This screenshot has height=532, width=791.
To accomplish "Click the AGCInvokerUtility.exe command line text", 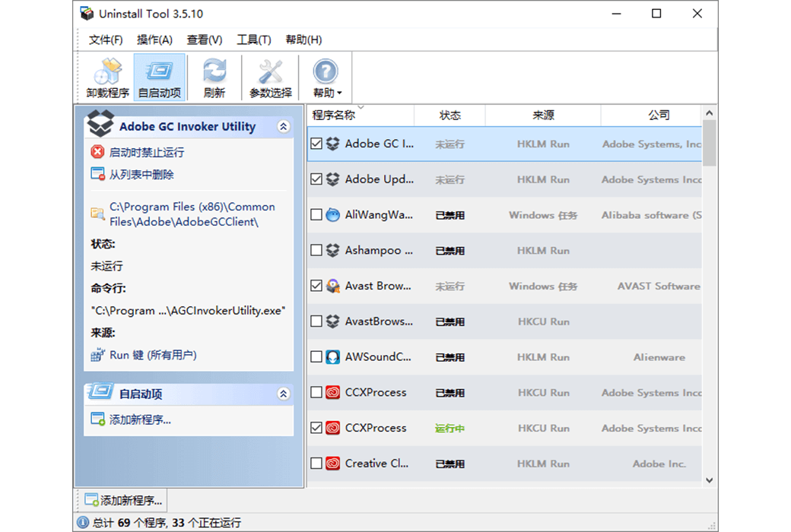I will click(188, 311).
